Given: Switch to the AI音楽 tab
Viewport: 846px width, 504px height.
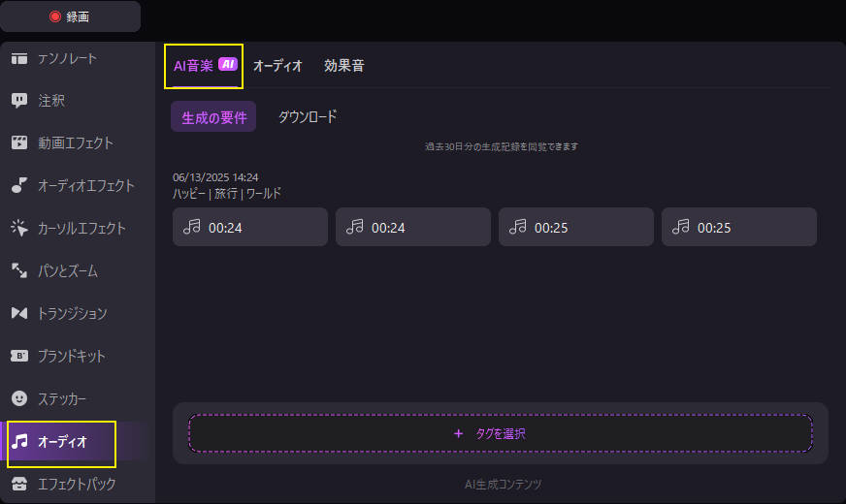Looking at the screenshot, I should click(204, 66).
